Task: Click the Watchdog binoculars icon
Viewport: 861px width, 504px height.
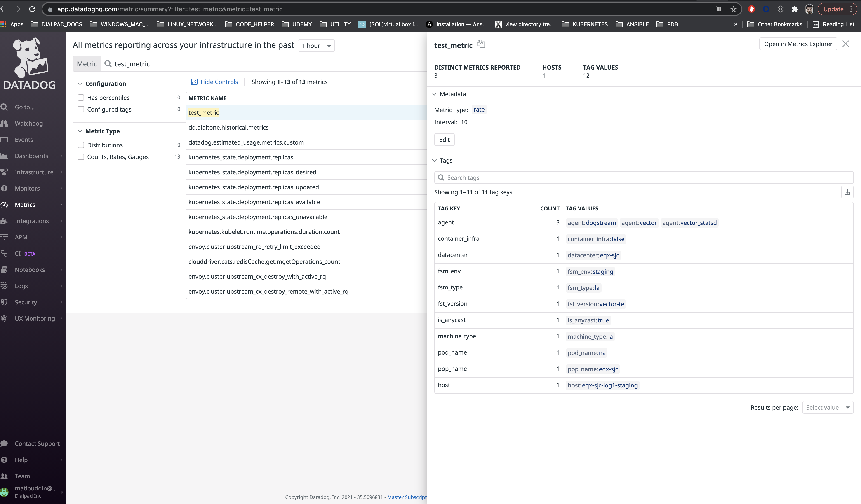Action: [x=5, y=123]
